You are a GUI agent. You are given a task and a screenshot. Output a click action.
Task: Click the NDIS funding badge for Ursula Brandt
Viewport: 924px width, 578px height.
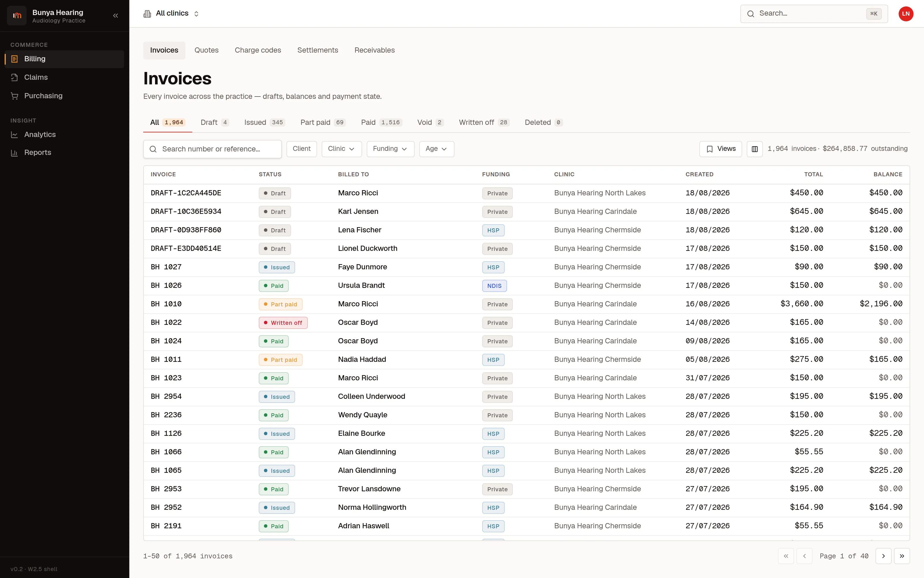[494, 286]
